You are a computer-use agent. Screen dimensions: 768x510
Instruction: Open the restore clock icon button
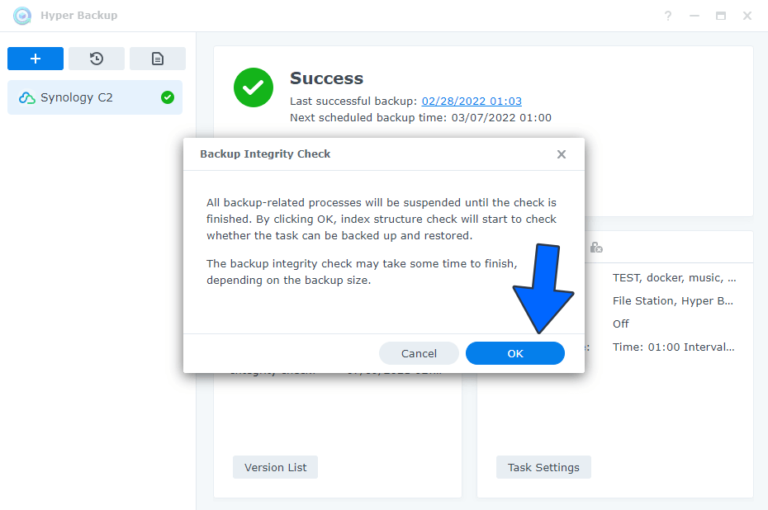coord(96,59)
